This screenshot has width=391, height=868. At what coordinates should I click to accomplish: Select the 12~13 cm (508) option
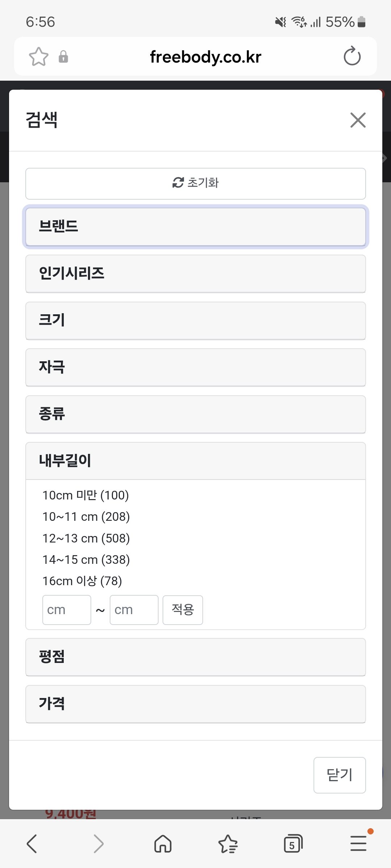click(x=86, y=538)
